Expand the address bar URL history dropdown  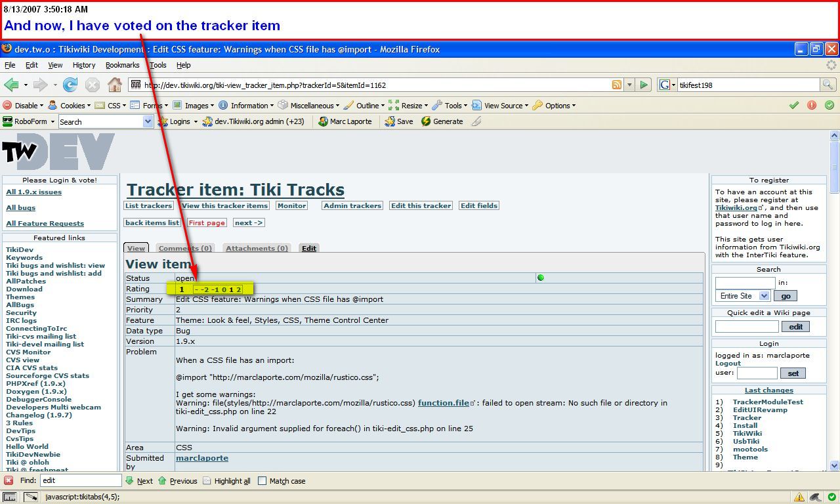point(629,85)
